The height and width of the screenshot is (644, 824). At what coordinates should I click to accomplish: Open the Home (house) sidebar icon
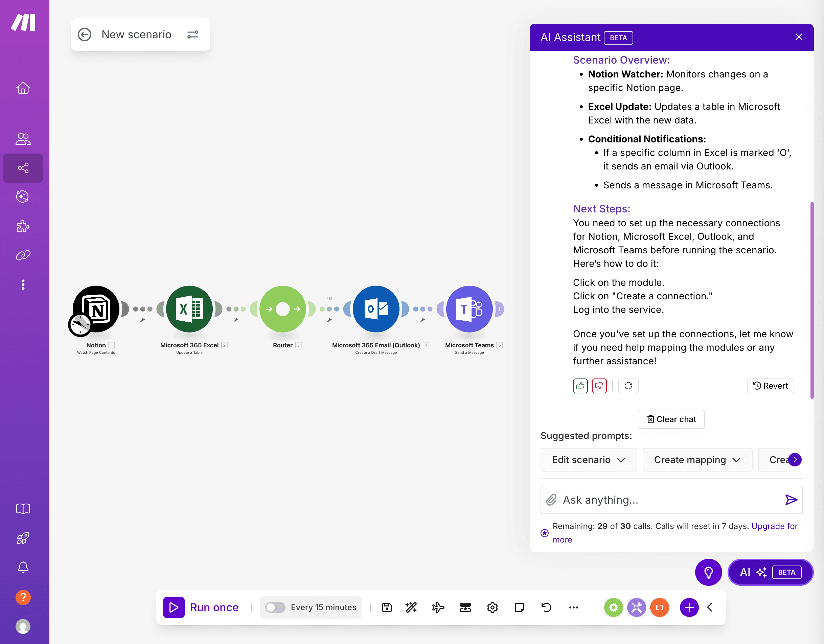pyautogui.click(x=23, y=88)
